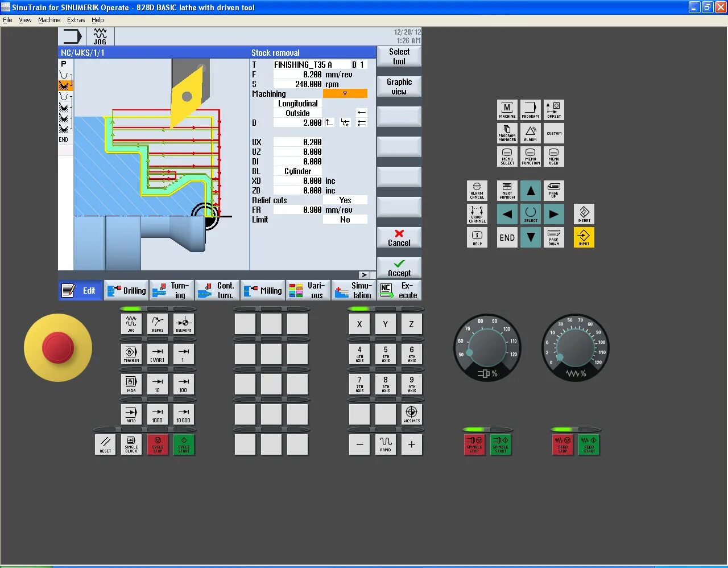This screenshot has width=728, height=568.
Task: Click the depth D value field
Action: click(297, 123)
